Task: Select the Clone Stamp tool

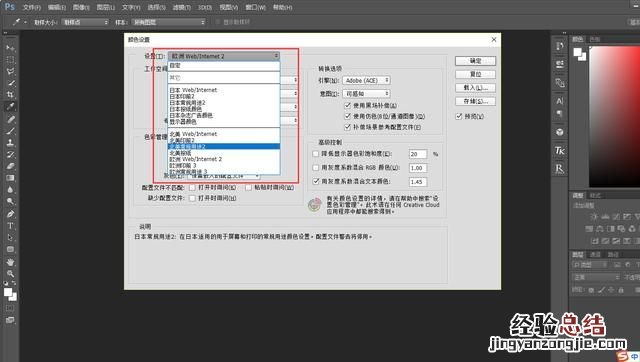Action: click(10, 142)
